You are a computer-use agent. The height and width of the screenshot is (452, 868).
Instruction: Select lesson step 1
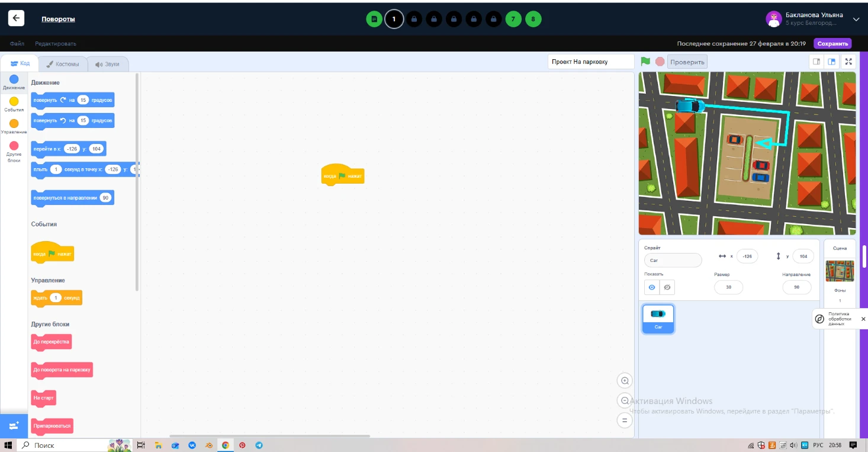pyautogui.click(x=394, y=20)
